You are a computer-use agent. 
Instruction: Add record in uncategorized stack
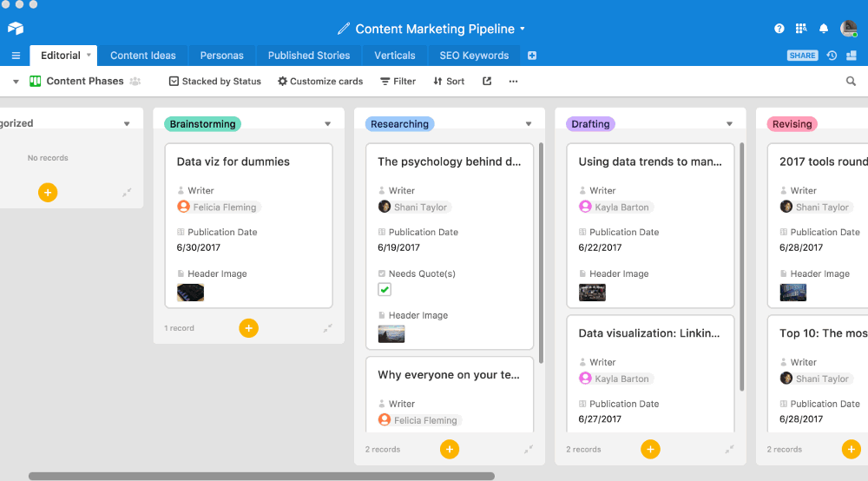48,193
